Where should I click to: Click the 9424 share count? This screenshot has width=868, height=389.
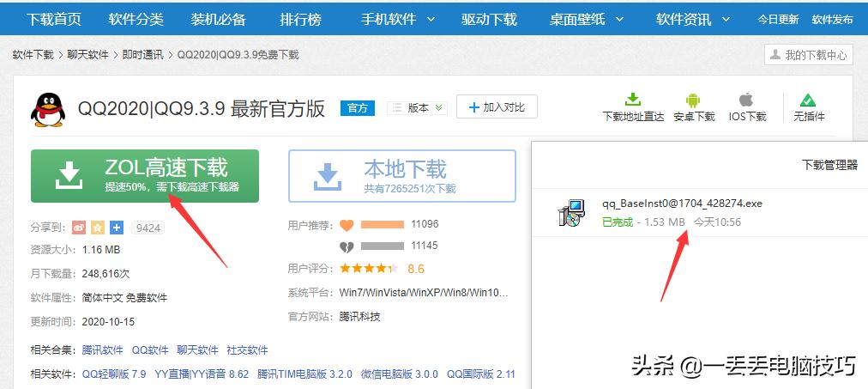(147, 228)
